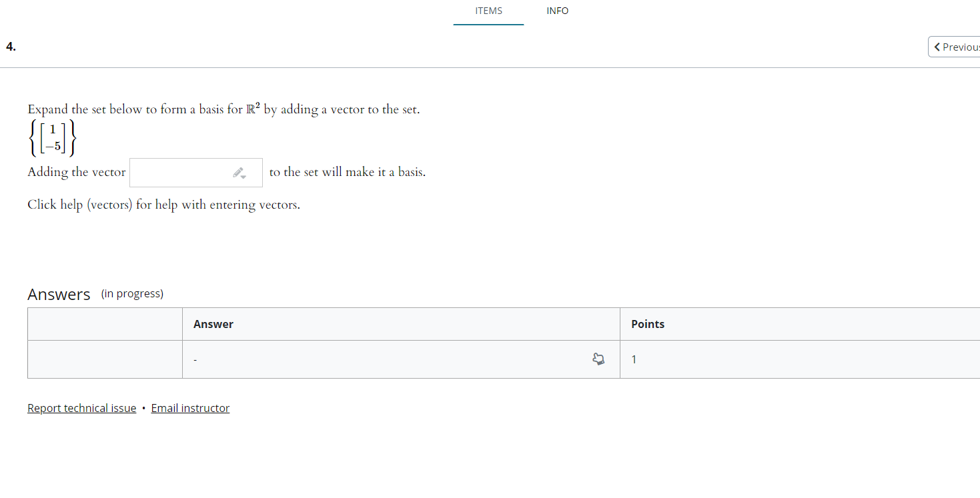Viewport: 980px width, 498px height.
Task: Click the Answer column header
Action: click(213, 323)
